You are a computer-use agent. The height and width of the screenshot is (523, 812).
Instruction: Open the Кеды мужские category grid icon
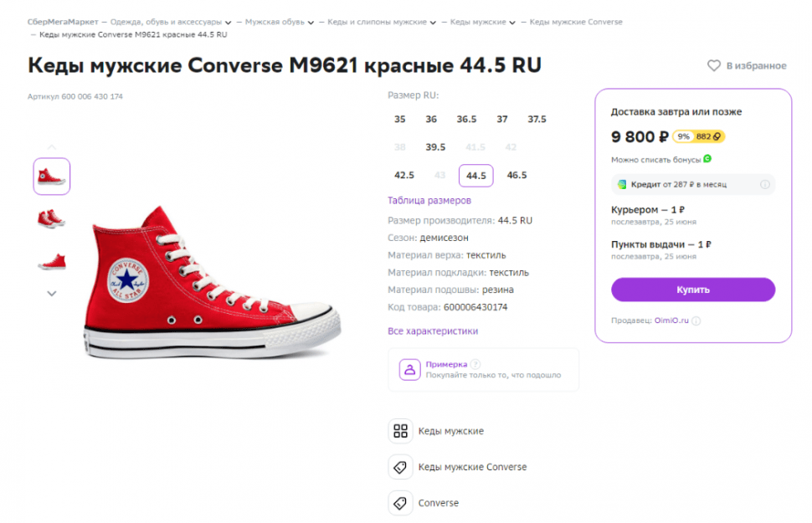[400, 431]
